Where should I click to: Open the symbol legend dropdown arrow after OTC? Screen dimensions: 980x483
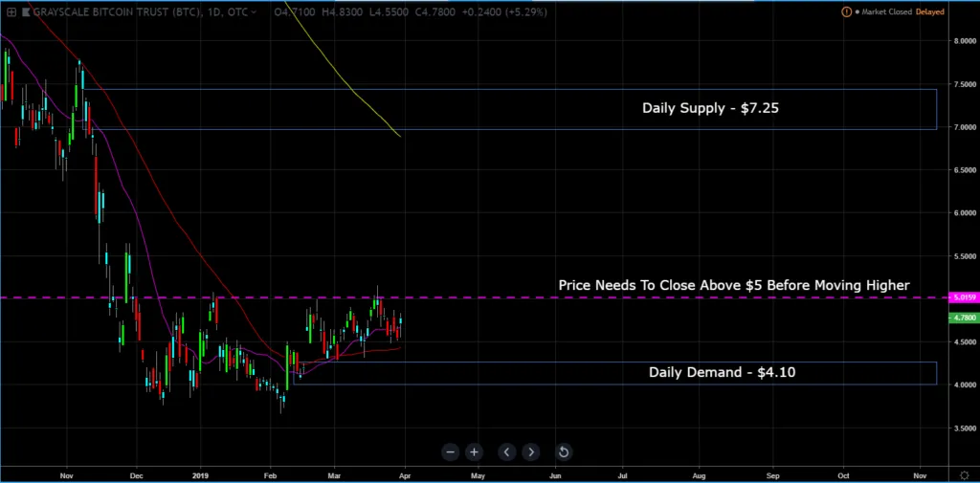click(x=253, y=11)
